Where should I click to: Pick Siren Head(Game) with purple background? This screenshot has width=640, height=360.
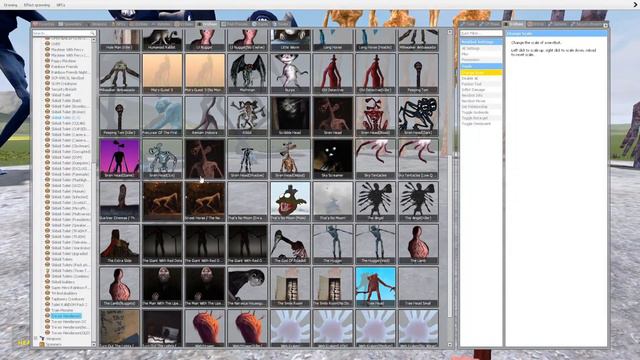[x=120, y=159]
